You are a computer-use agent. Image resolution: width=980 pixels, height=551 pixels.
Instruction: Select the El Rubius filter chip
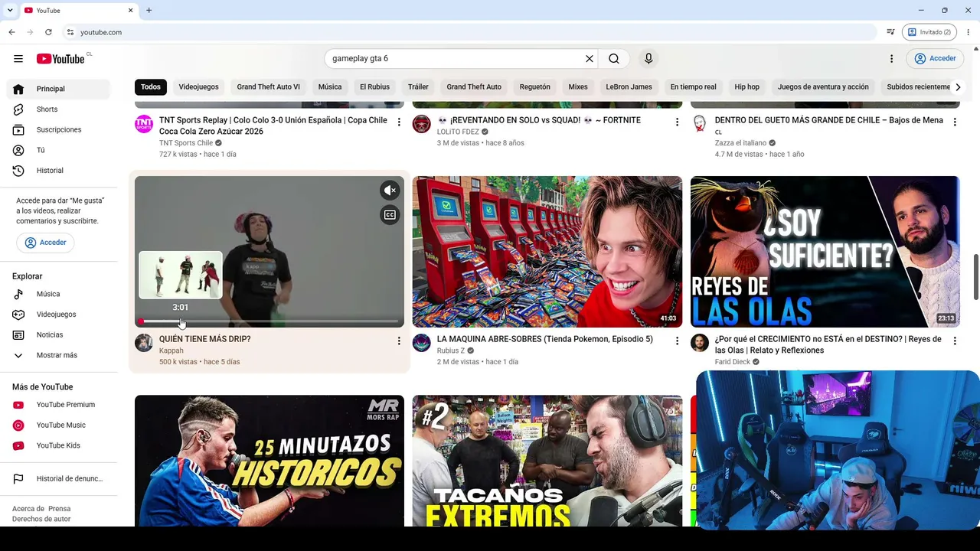pyautogui.click(x=374, y=87)
